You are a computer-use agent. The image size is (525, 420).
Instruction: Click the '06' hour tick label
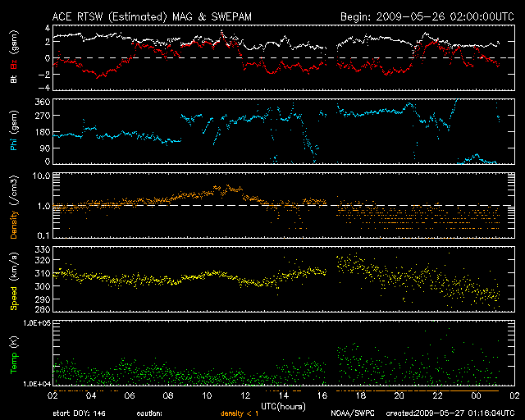pyautogui.click(x=130, y=396)
